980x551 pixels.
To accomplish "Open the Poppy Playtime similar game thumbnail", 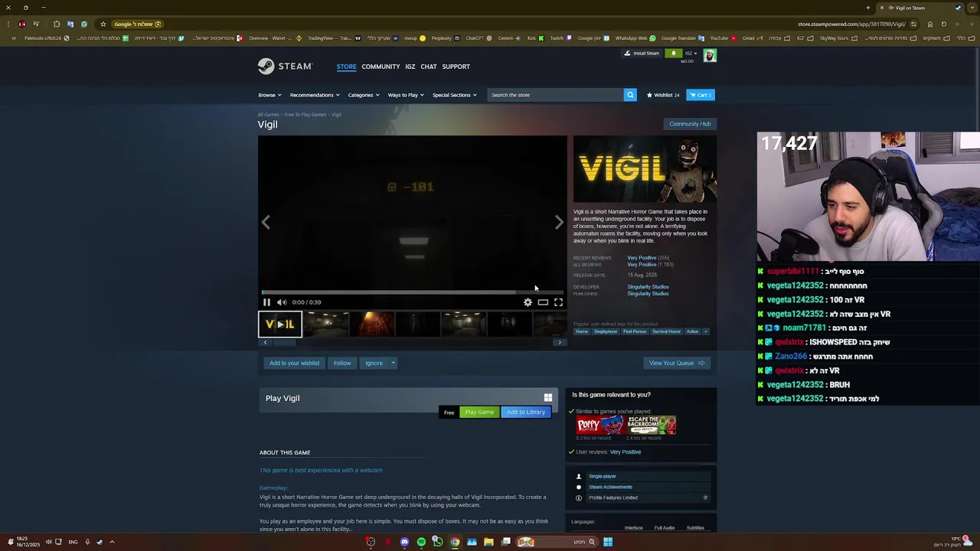I will [599, 425].
